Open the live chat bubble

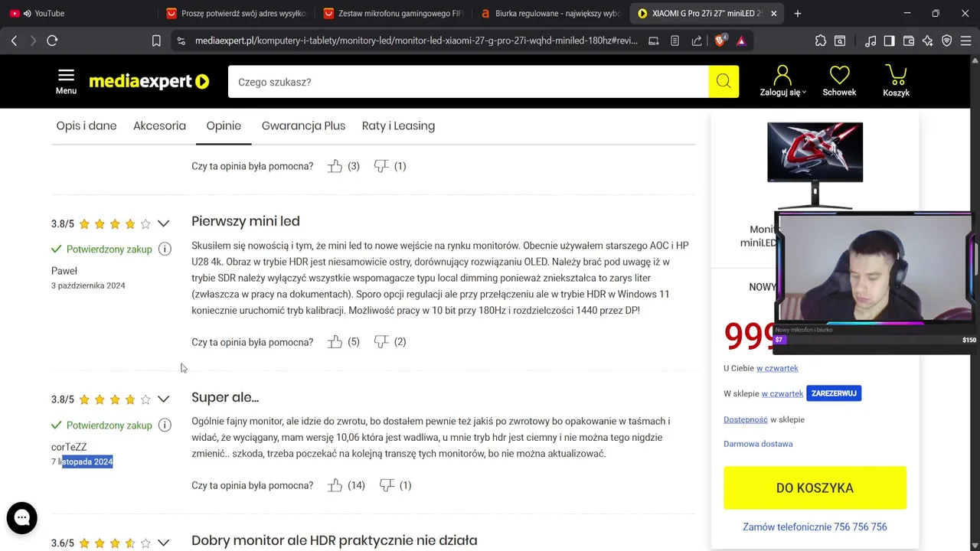click(22, 518)
